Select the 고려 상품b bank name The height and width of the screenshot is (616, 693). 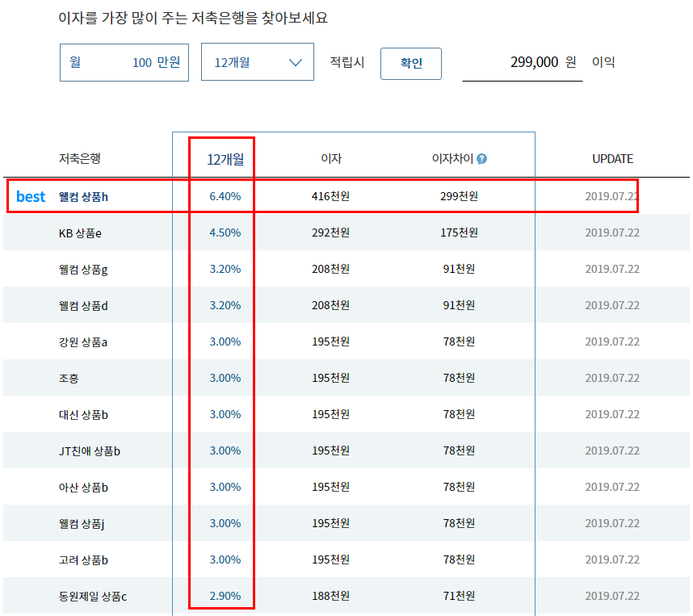pos(83,559)
